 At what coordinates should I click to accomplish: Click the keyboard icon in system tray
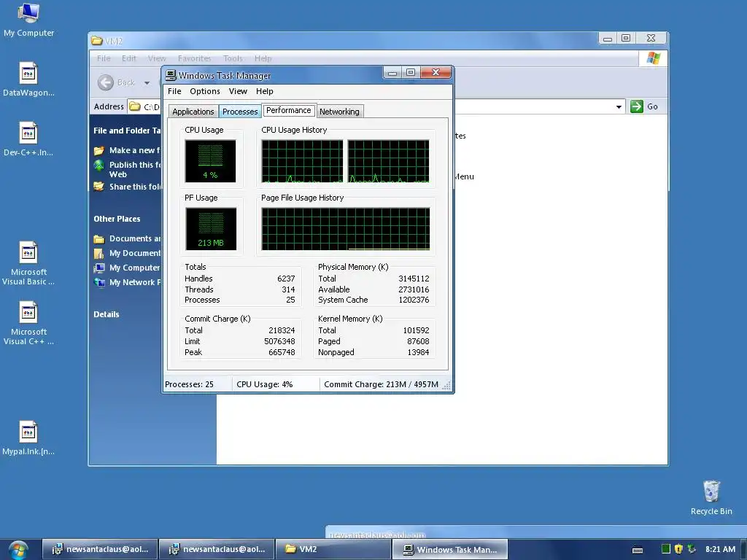[638, 550]
